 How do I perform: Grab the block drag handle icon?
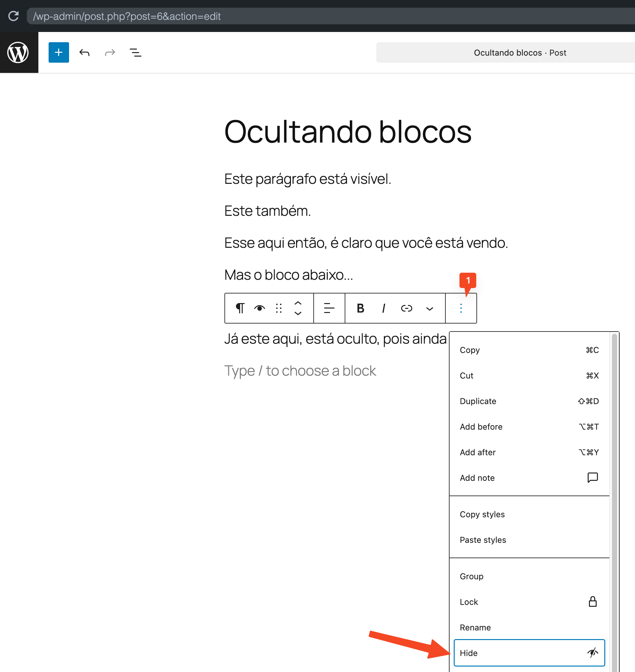pyautogui.click(x=278, y=308)
